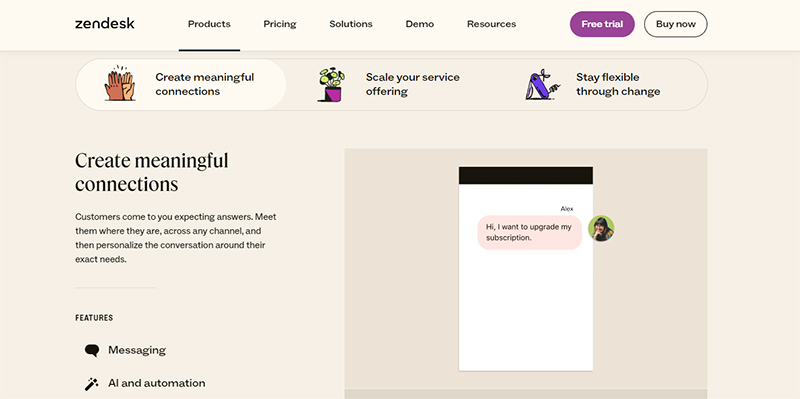This screenshot has width=800, height=399.
Task: Open the Messaging feature link
Action: [x=137, y=350]
